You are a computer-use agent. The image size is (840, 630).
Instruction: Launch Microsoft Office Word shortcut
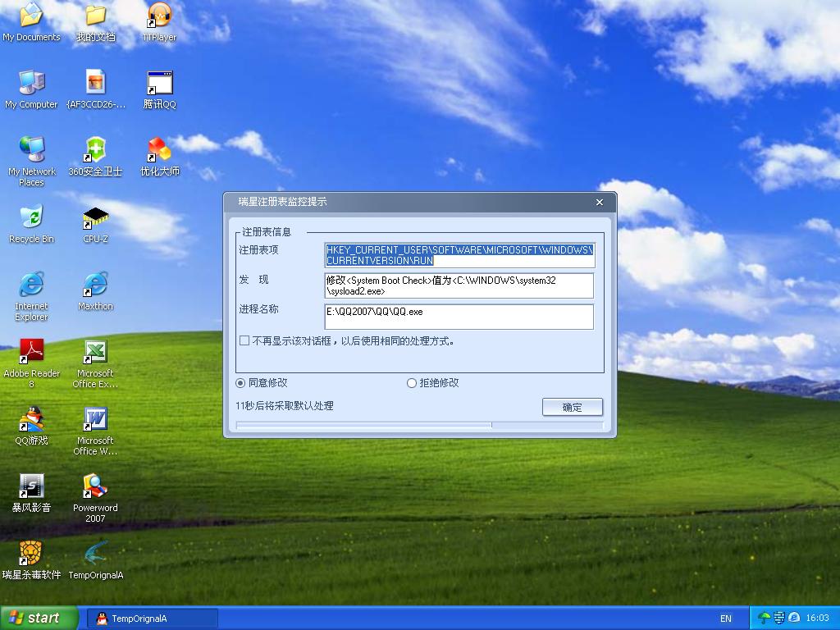pos(95,431)
